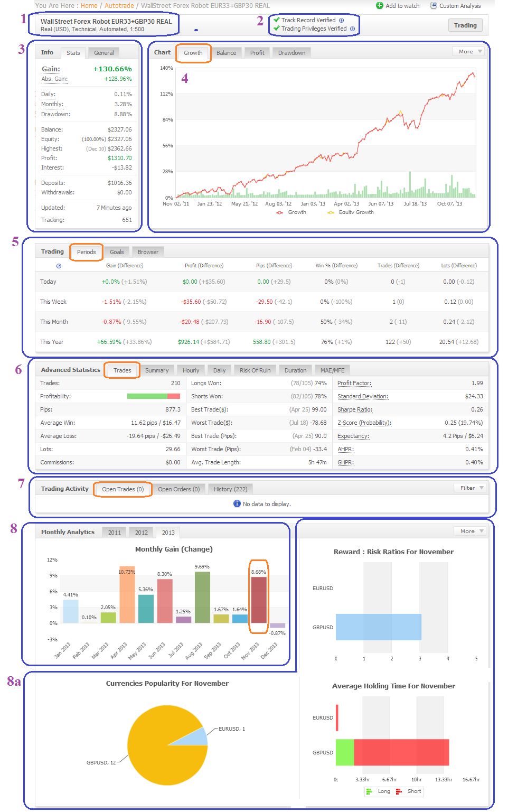This screenshot has width=508, height=812.
Task: Click the Trading Privileges Verified help icon
Action: [352, 29]
